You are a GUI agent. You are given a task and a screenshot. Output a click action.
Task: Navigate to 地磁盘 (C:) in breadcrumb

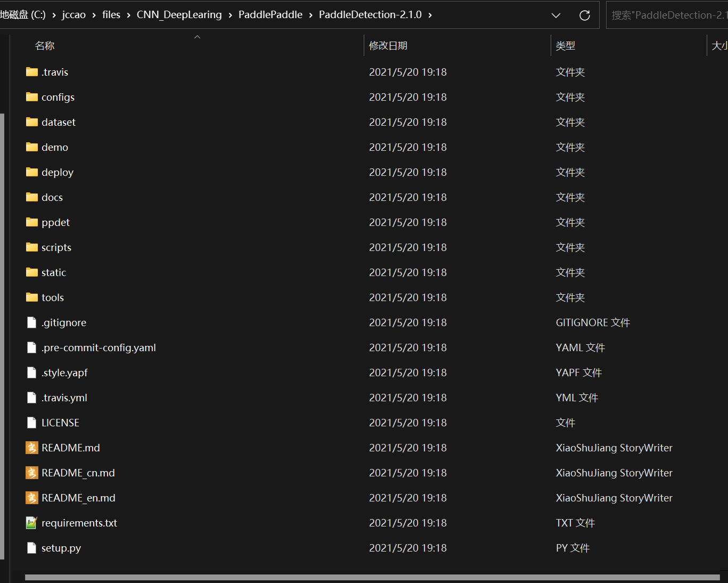23,15
